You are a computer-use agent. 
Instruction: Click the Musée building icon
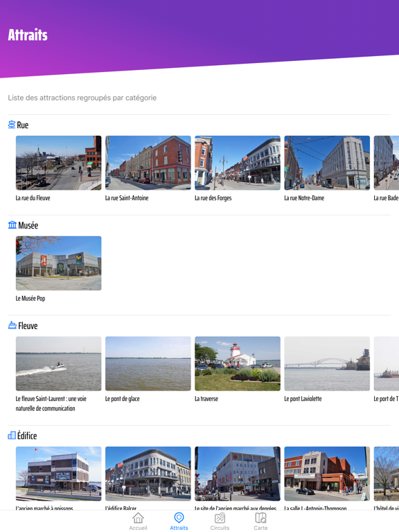[x=12, y=224]
